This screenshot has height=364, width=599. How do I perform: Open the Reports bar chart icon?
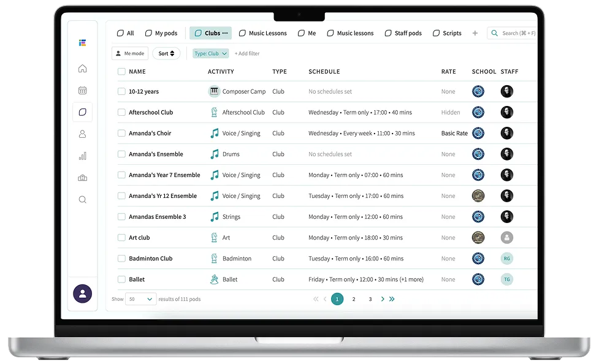pos(82,156)
